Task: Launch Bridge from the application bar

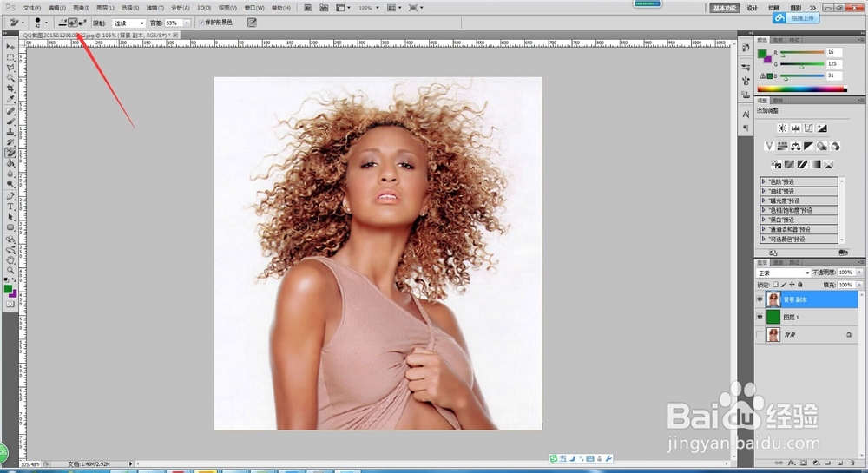Action: click(x=308, y=8)
